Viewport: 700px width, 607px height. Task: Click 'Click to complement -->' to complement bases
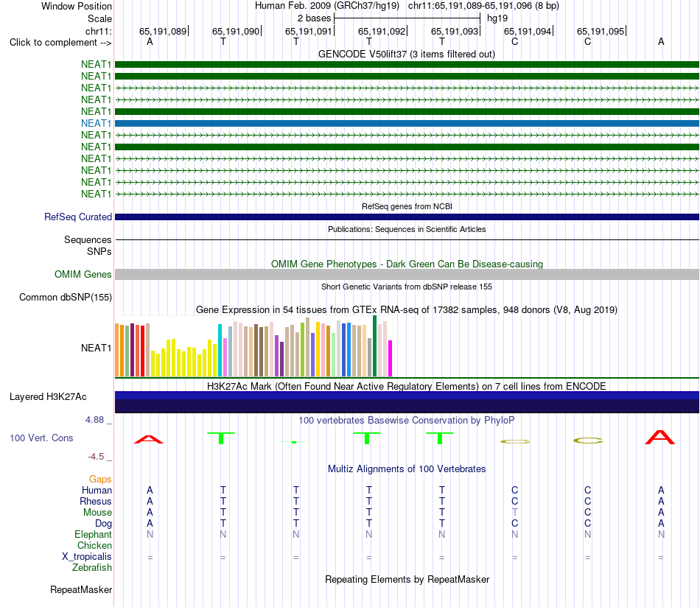[60, 43]
